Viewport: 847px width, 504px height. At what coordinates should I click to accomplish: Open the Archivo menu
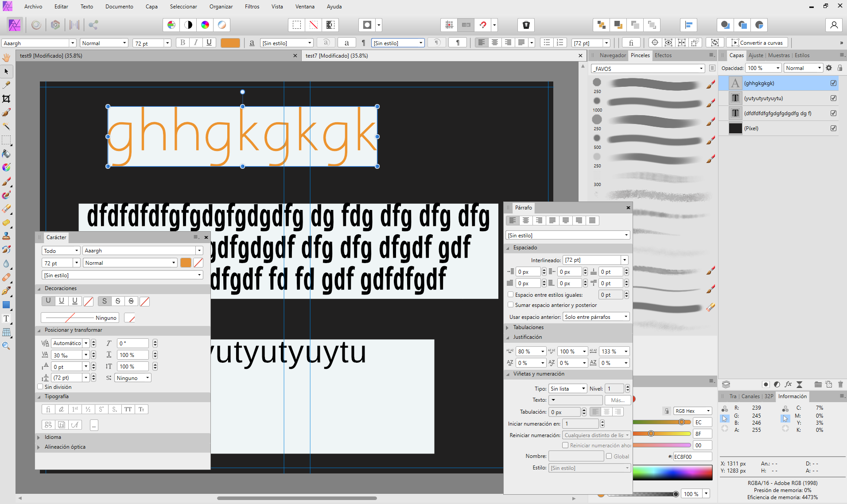coord(33,6)
